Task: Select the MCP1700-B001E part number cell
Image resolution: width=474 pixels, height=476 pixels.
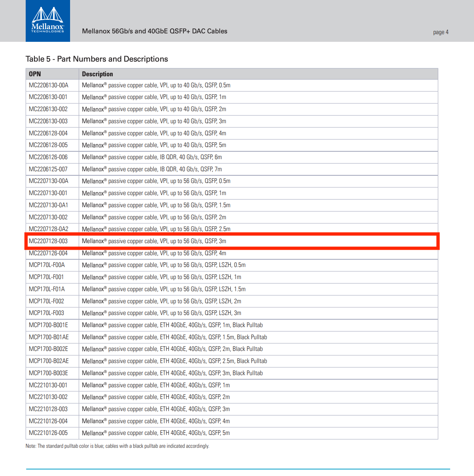Action: (48, 325)
